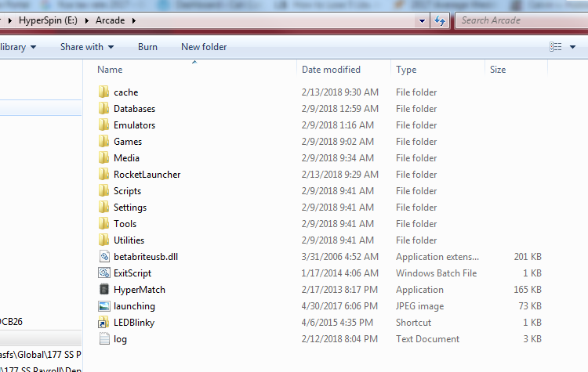Select the launching file name
Viewport: 588px width, 372px height.
[134, 306]
